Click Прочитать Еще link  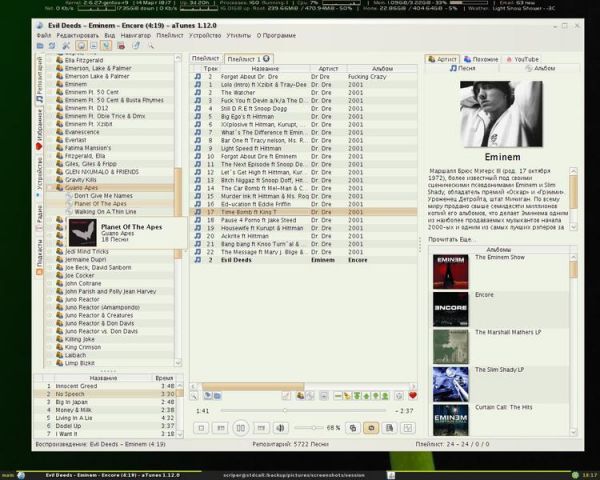point(452,240)
